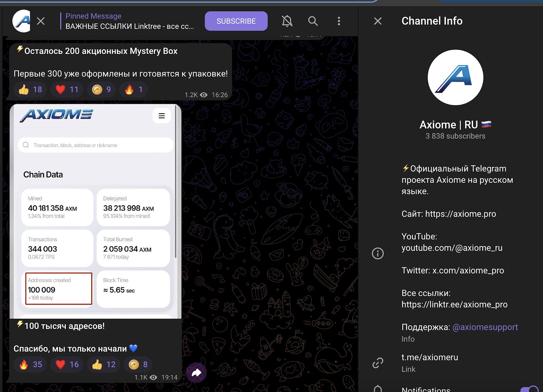Close the Channel Info panel
Viewport: 543px width, 392px height.
[x=378, y=21]
